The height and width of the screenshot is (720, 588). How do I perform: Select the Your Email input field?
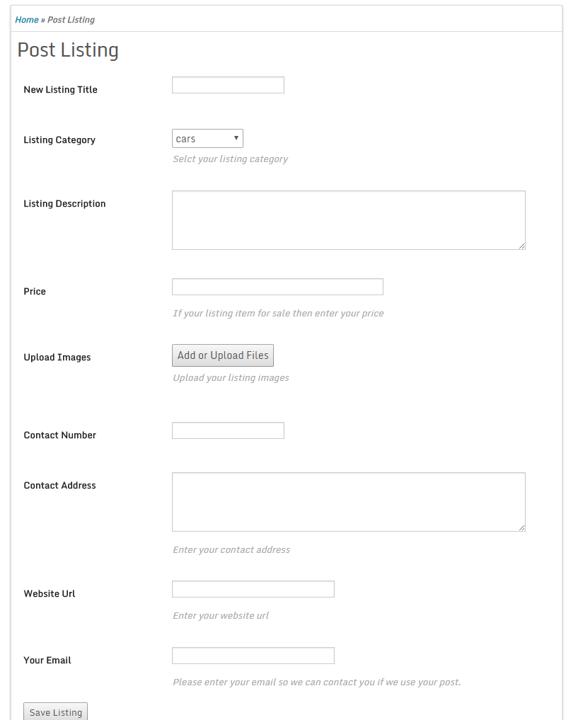click(x=253, y=656)
